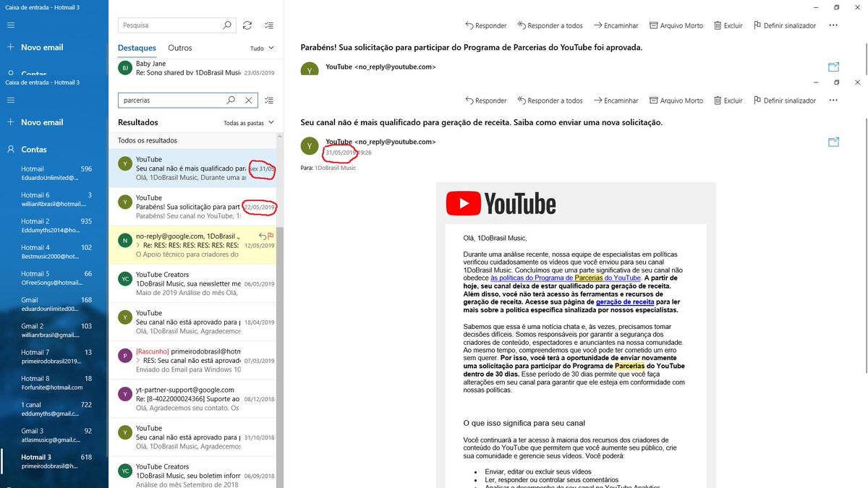Click Responder in the back window
The image size is (868, 488).
485,25
